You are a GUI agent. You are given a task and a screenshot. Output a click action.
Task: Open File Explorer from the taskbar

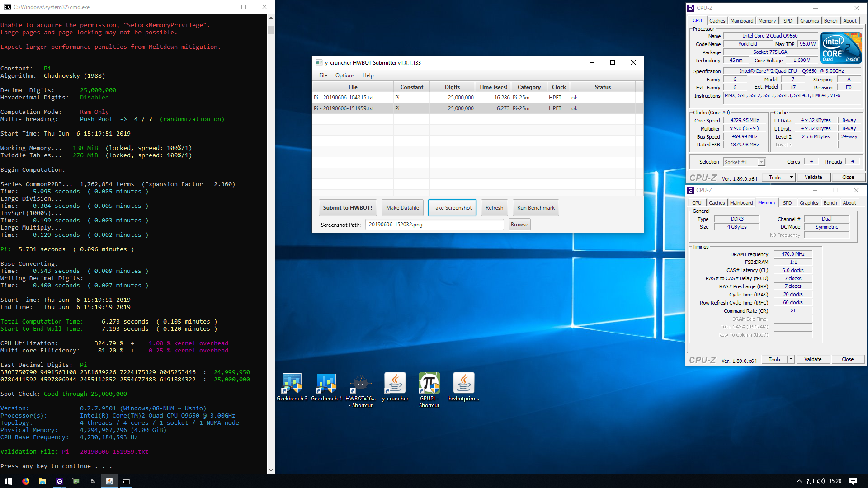tap(42, 481)
